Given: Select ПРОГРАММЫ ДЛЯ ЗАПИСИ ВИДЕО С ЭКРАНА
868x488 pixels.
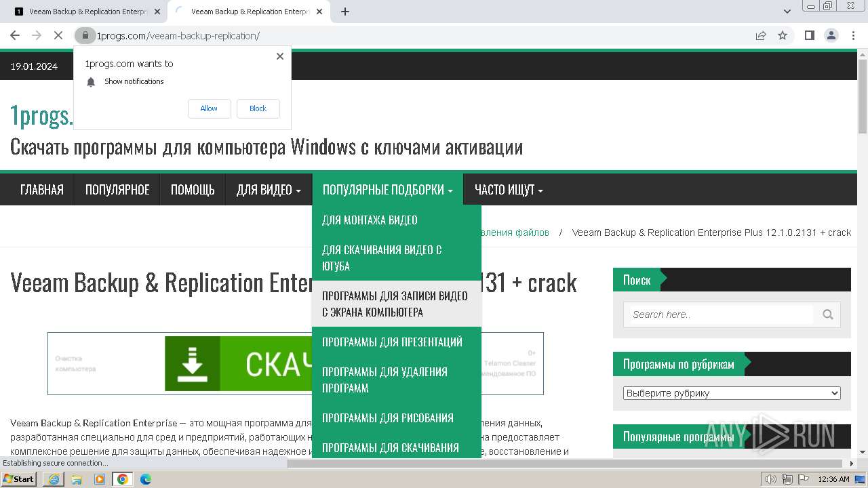Looking at the screenshot, I should pyautogui.click(x=397, y=304).
